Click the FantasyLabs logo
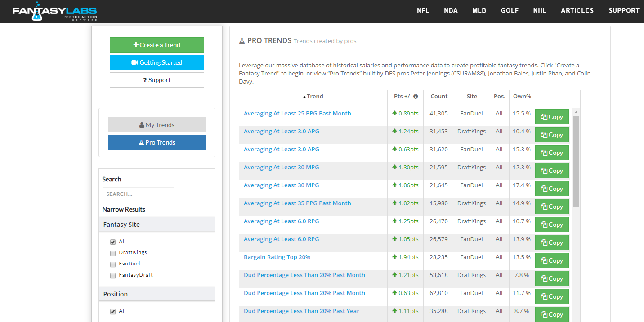The image size is (644, 322). (x=54, y=11)
